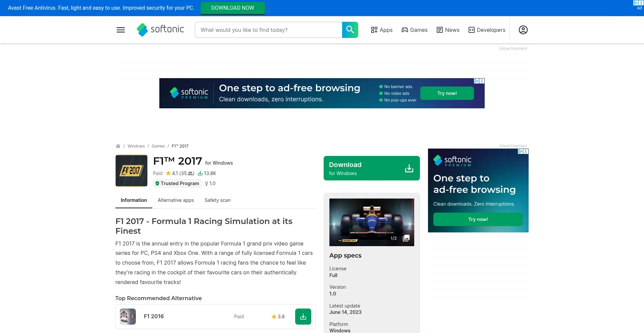Select the Information tab

[x=134, y=200]
